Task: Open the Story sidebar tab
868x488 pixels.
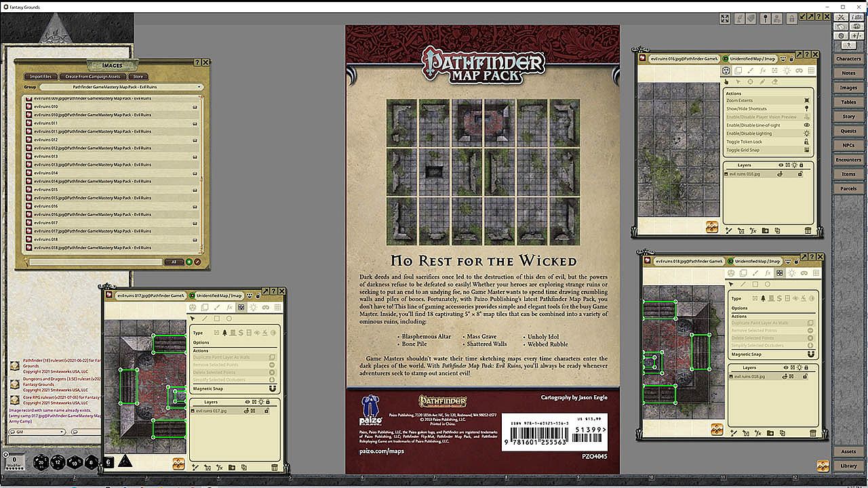Action: point(848,117)
